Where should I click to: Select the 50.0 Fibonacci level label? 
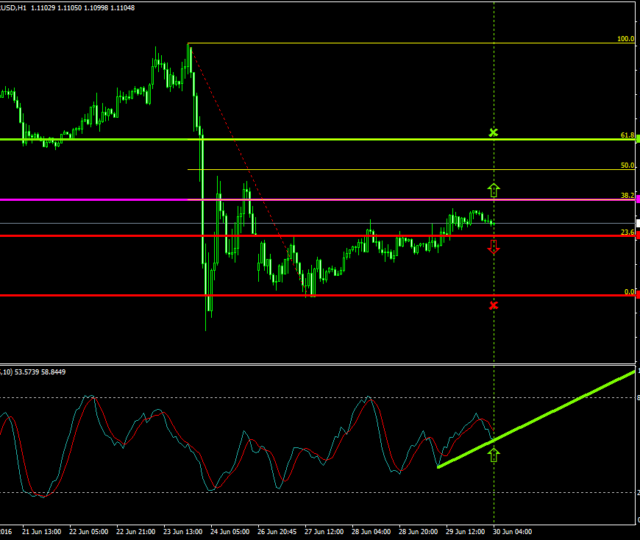point(627,165)
